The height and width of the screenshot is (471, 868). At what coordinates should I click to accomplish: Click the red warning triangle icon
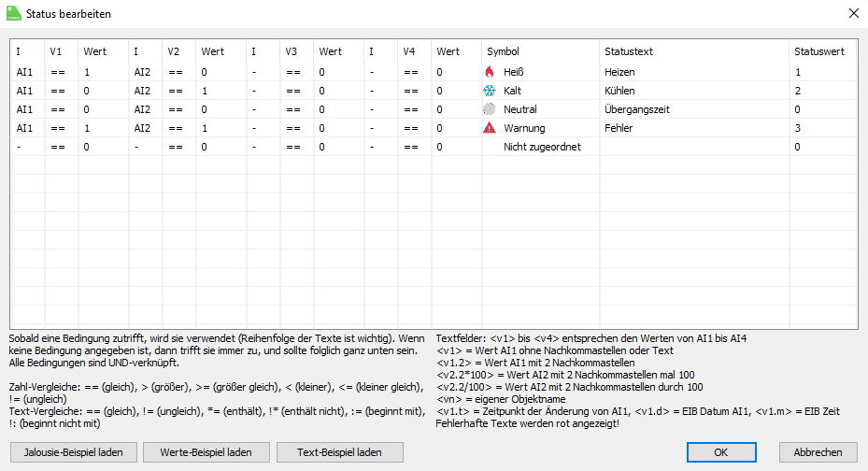490,128
